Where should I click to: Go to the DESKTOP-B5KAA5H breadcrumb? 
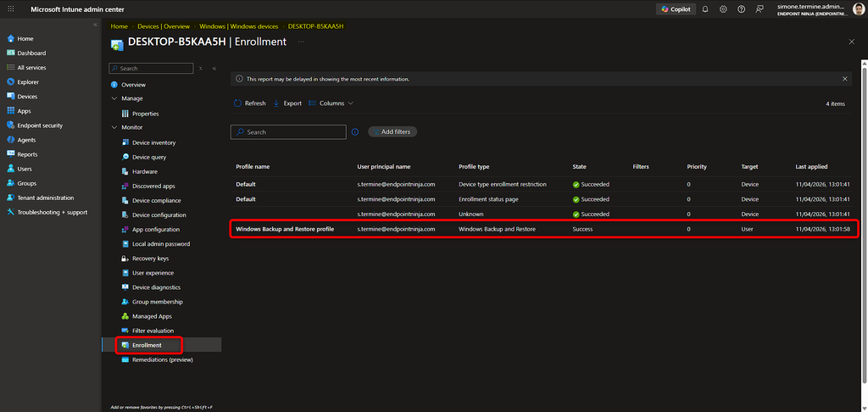[315, 26]
